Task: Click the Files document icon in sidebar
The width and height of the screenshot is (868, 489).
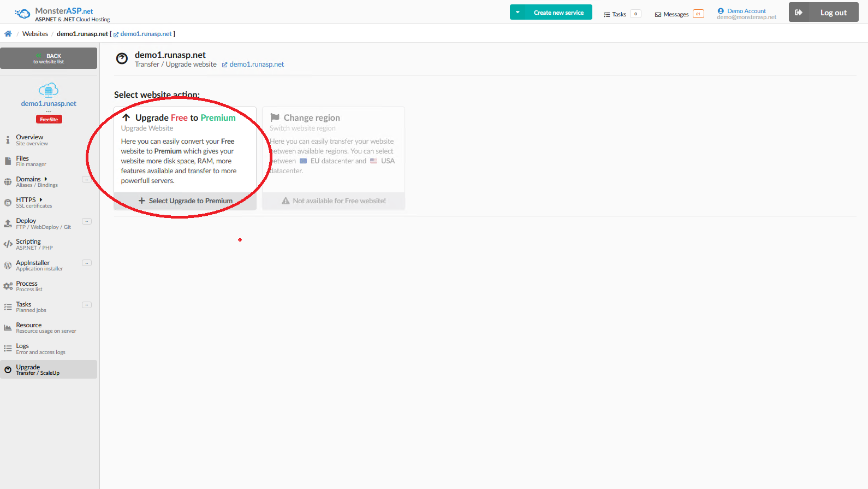Action: click(x=8, y=161)
